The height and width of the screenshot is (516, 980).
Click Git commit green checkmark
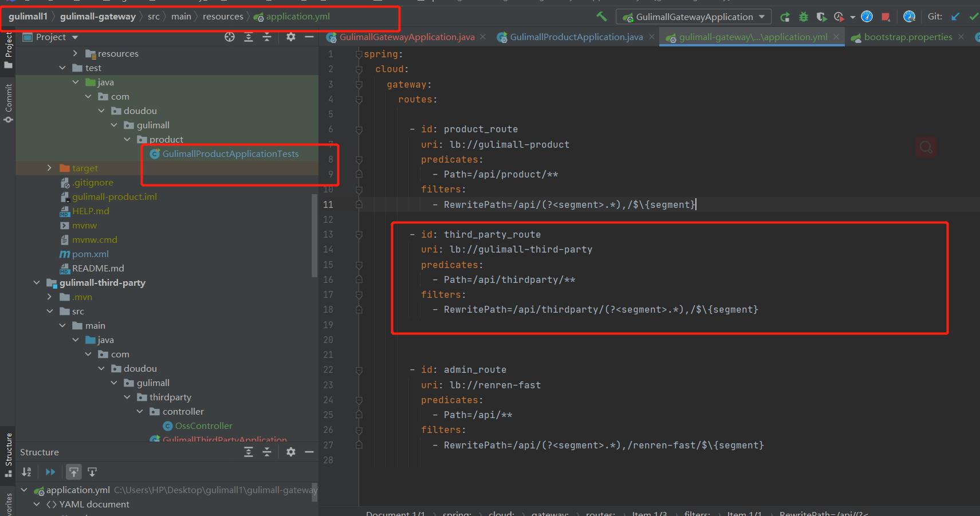(974, 17)
